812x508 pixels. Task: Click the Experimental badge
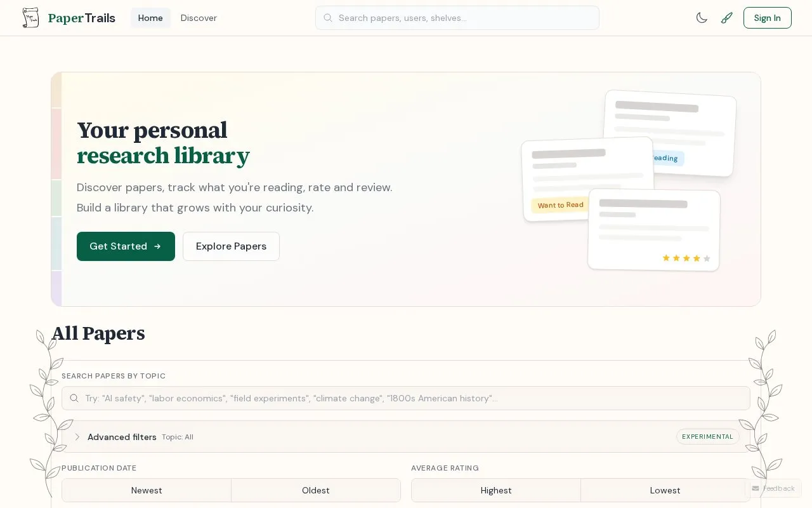click(x=707, y=437)
